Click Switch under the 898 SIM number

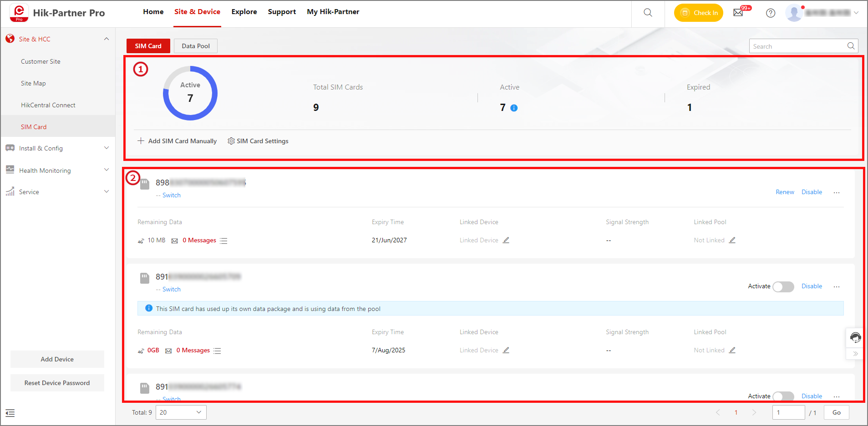[172, 195]
